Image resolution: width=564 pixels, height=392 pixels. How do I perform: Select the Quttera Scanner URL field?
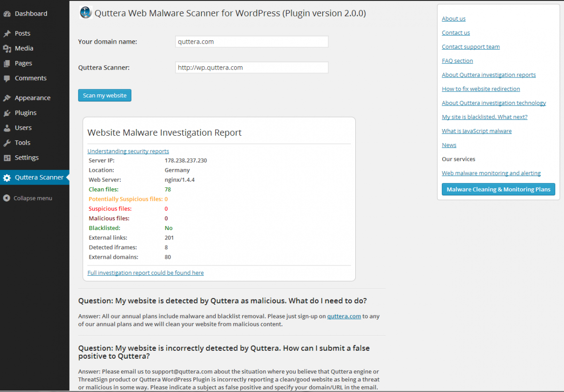tap(251, 67)
